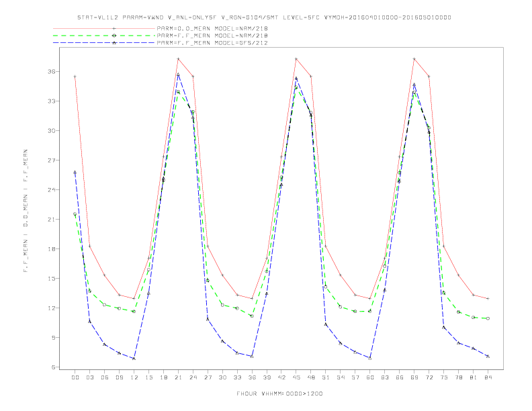The width and height of the screenshot is (532, 411).
Task: Click y-axis tick label 30
Action: 51,130
